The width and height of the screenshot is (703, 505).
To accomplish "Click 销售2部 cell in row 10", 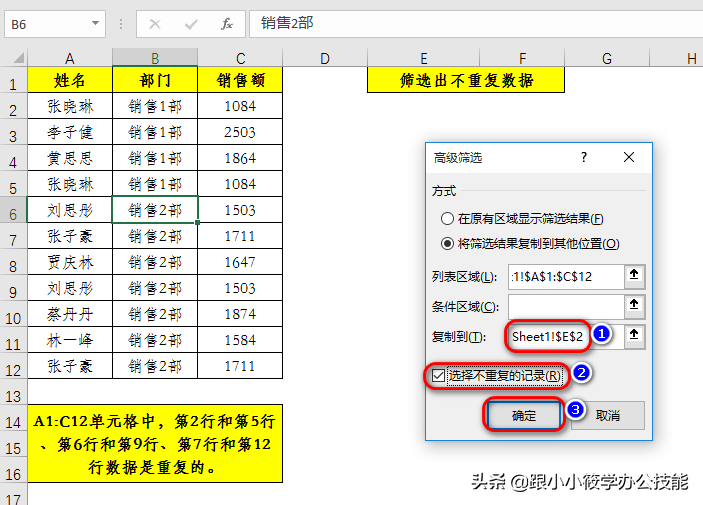I will tap(155, 314).
